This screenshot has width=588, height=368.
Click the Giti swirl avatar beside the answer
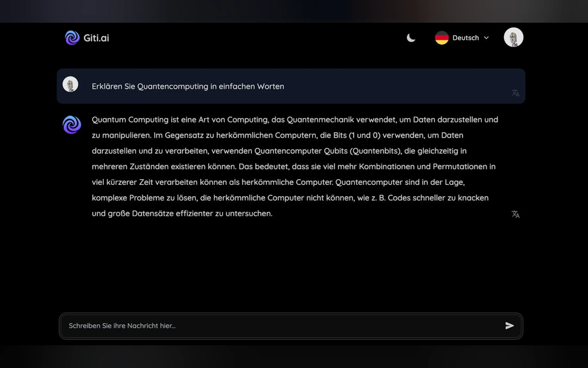tap(72, 125)
